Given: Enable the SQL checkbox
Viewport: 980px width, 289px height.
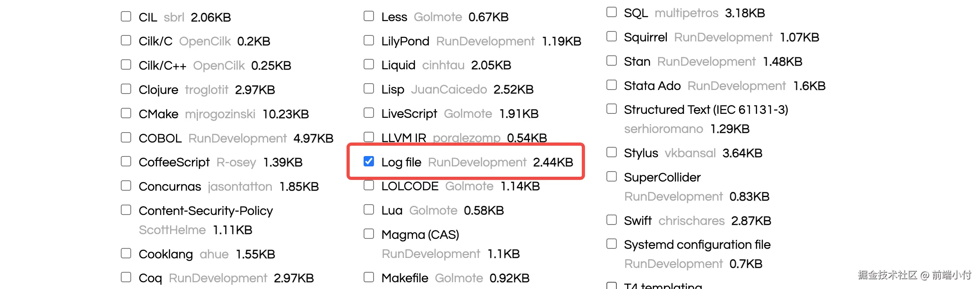Looking at the screenshot, I should click(612, 12).
